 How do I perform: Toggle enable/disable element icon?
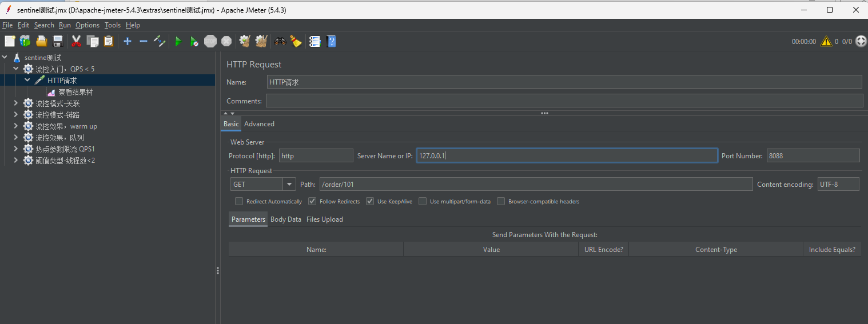tap(160, 41)
